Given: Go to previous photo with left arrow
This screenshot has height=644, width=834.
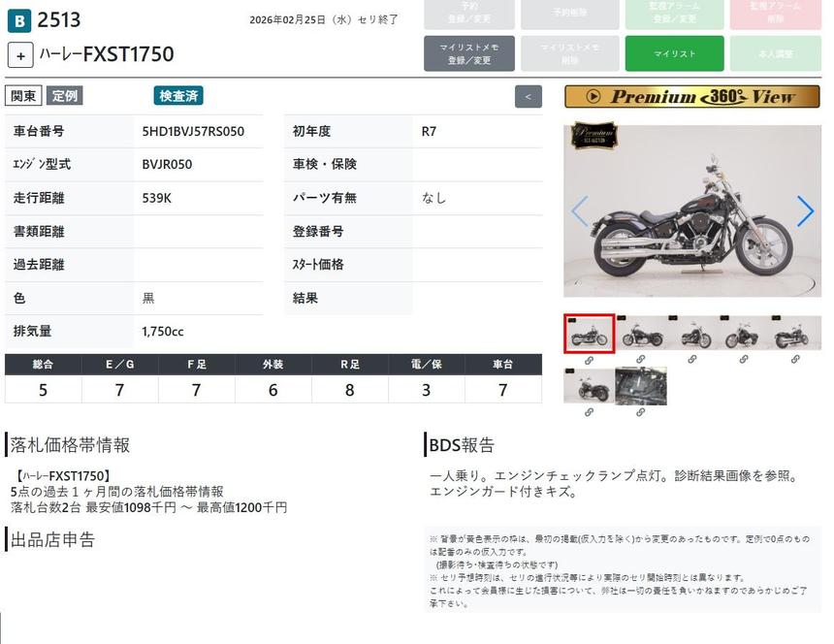Looking at the screenshot, I should click(x=580, y=211).
